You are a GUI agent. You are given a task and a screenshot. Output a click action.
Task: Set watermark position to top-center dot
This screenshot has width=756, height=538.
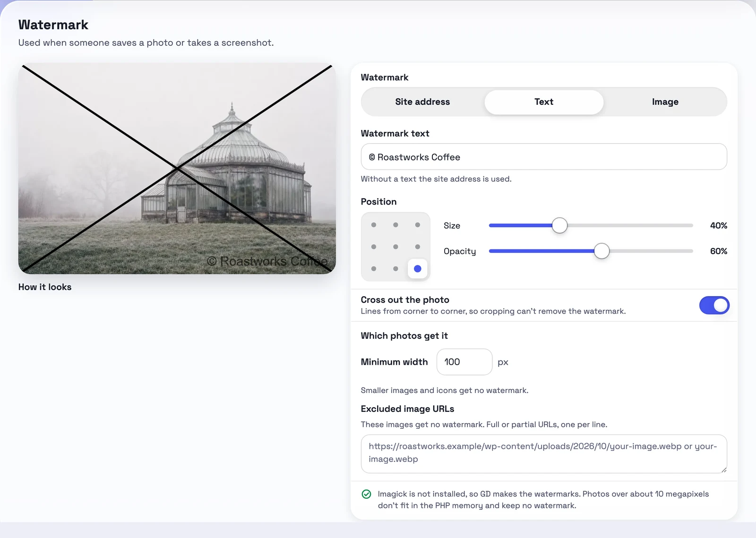click(x=395, y=225)
